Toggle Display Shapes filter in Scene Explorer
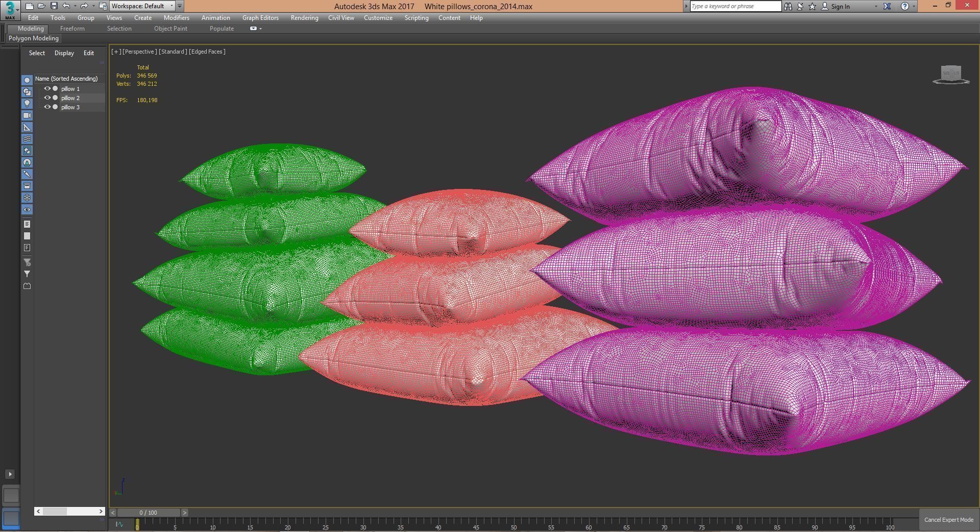Screen dimensions: 980x532 click(x=27, y=92)
